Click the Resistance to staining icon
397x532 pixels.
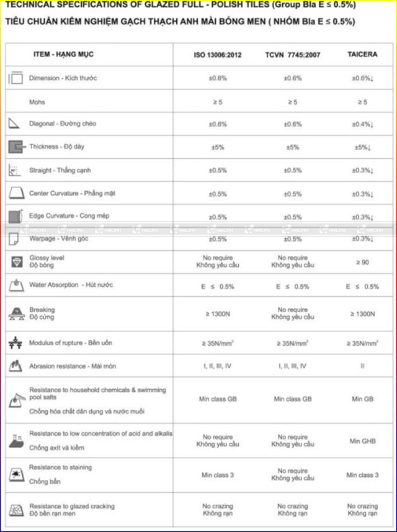point(16,474)
